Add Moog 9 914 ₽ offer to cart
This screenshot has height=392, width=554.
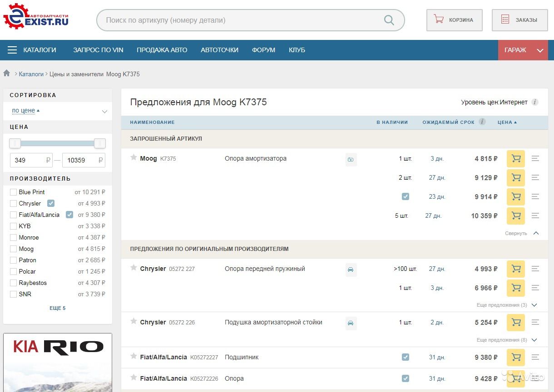point(516,197)
